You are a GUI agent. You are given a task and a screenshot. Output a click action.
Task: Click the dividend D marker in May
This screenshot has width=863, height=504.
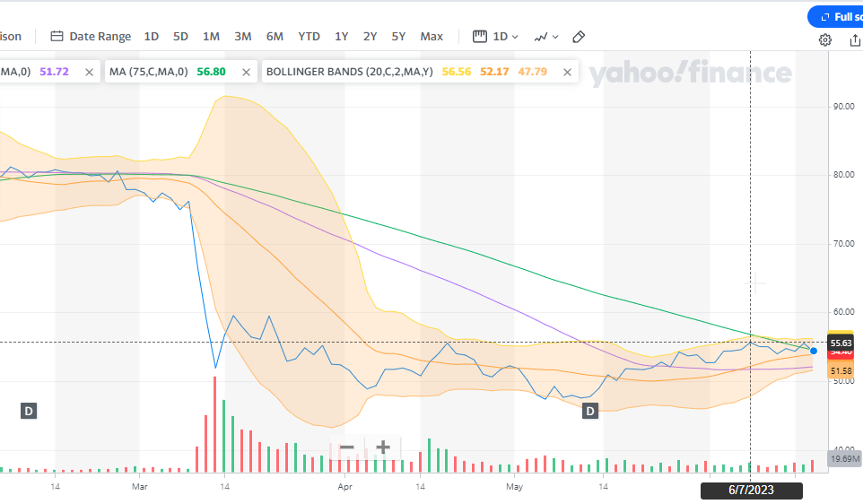[590, 411]
